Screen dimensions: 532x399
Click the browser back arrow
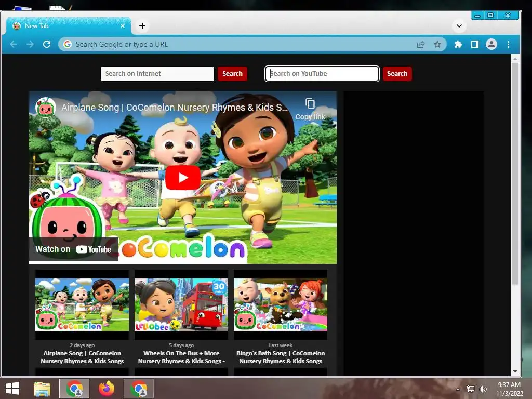[x=14, y=44]
